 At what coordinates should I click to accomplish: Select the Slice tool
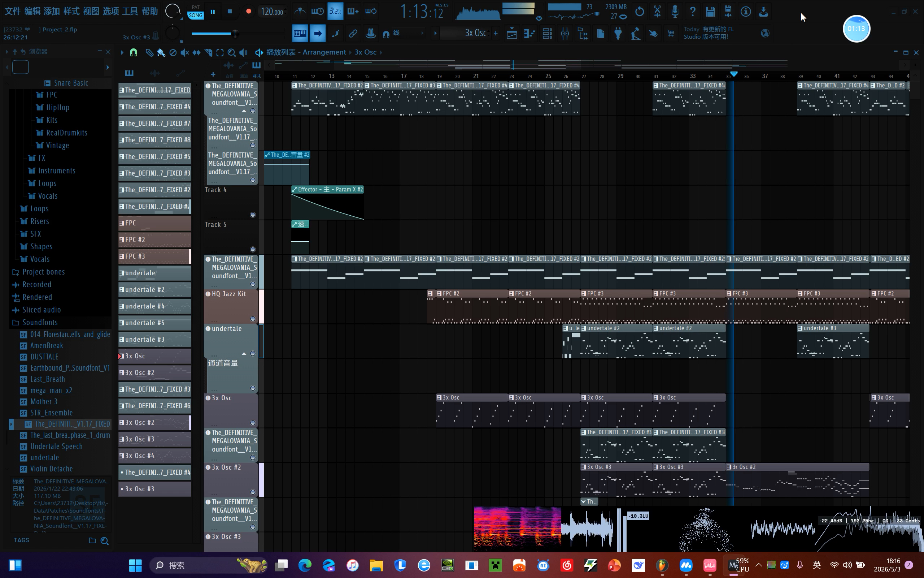(209, 52)
